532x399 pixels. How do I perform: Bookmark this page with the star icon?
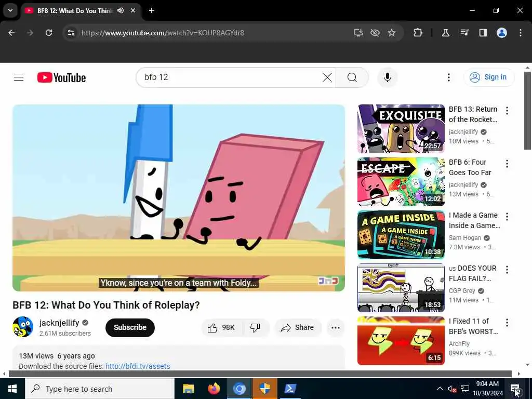pos(392,33)
